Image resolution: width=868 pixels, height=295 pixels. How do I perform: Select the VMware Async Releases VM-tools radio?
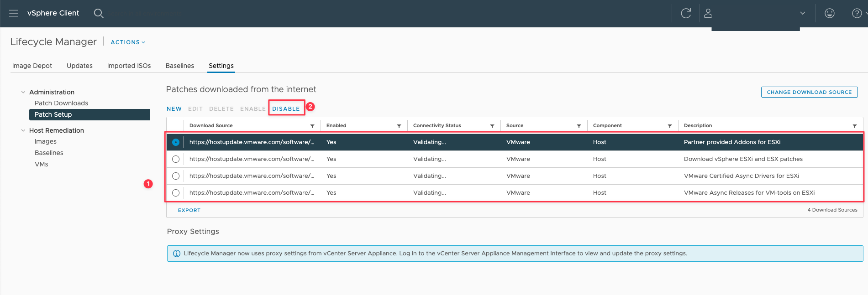click(x=176, y=193)
